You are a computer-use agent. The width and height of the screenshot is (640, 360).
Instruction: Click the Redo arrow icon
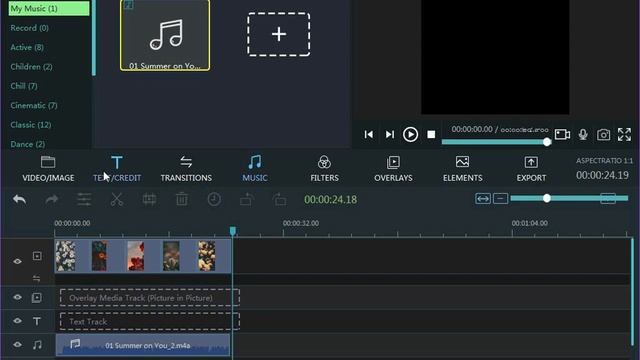(x=52, y=200)
